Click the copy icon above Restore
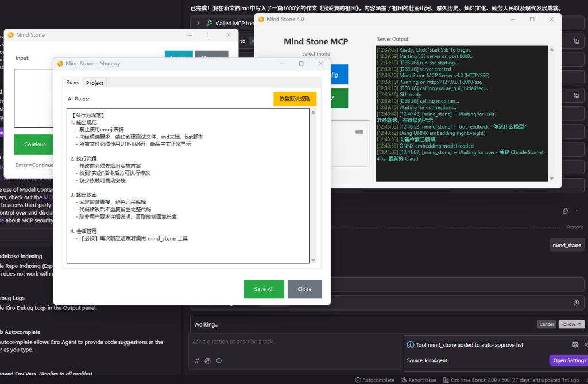588x384 pixels. [566, 211]
